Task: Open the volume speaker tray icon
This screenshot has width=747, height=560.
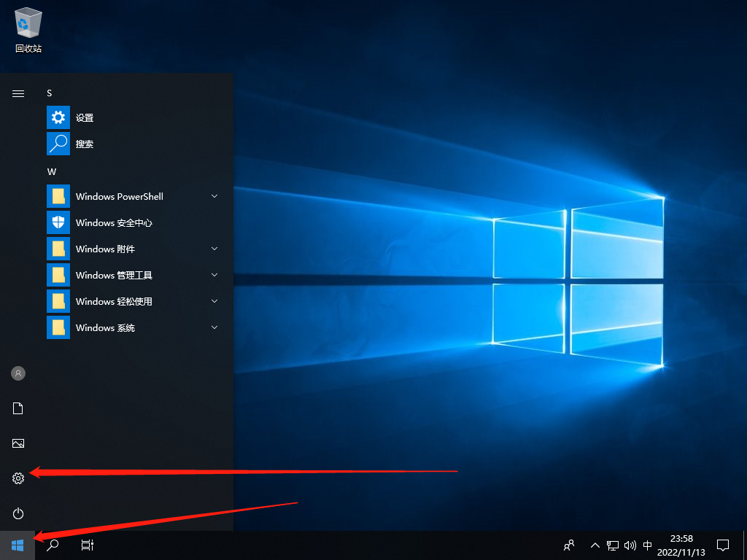Action: pos(630,545)
